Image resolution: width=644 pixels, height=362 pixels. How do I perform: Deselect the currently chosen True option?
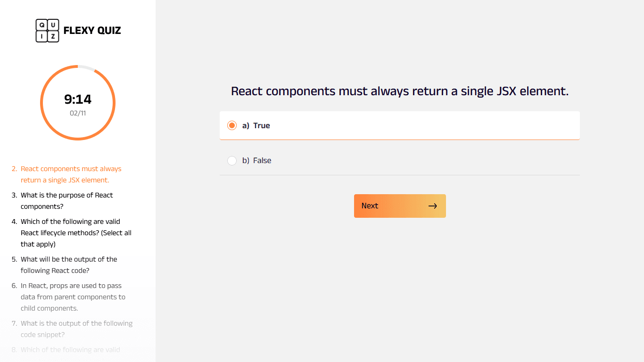tap(232, 125)
